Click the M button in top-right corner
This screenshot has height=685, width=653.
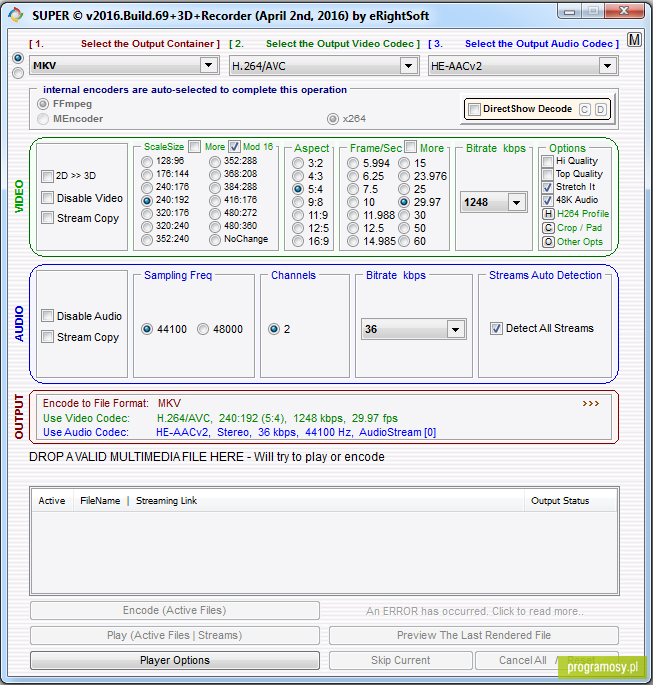(x=634, y=40)
